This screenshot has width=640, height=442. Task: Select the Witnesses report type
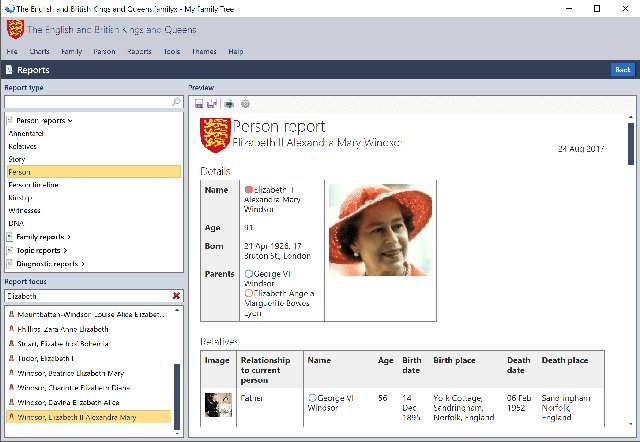[x=94, y=211]
